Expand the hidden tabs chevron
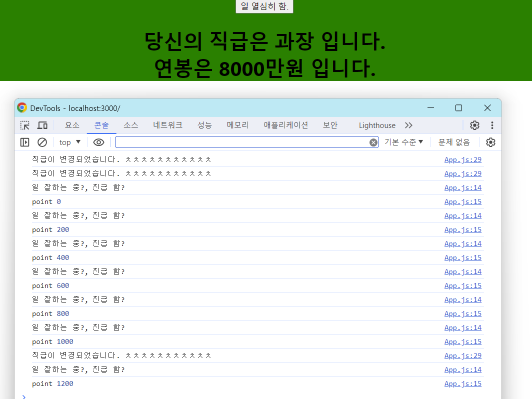This screenshot has width=532, height=399. coord(409,125)
